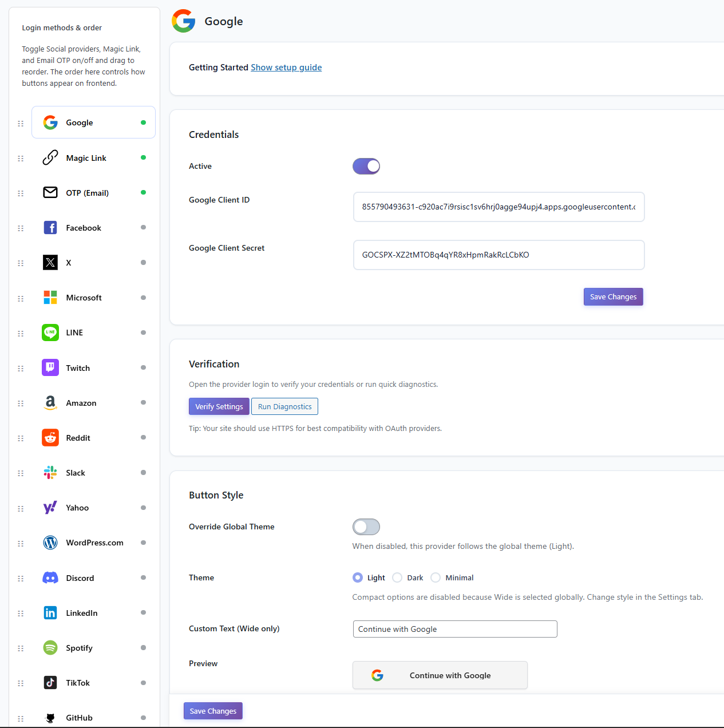This screenshot has height=728, width=724.
Task: Open the LINE row label
Action: tap(74, 333)
